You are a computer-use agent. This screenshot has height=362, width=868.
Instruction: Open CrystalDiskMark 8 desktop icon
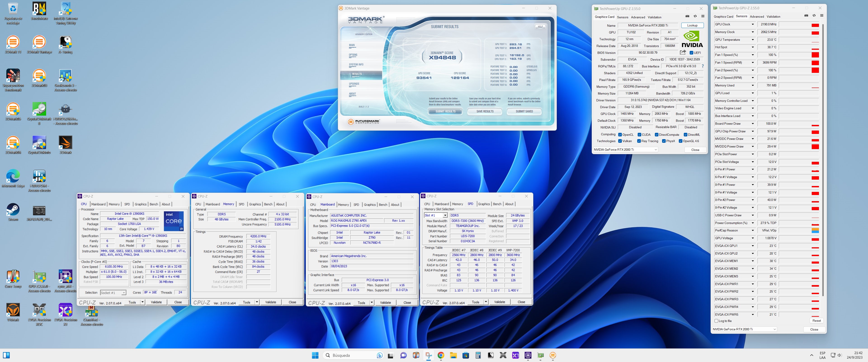click(x=39, y=113)
